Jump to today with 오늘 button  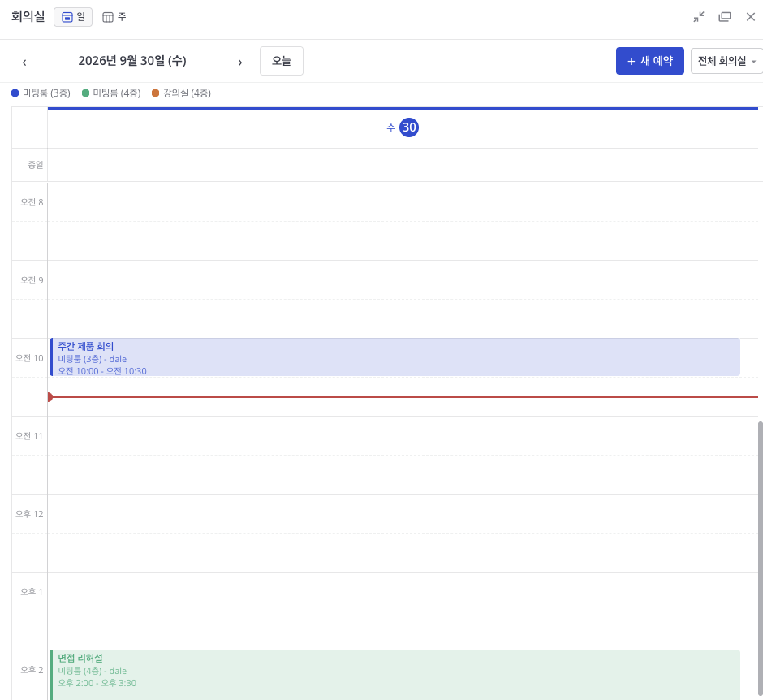click(x=282, y=61)
